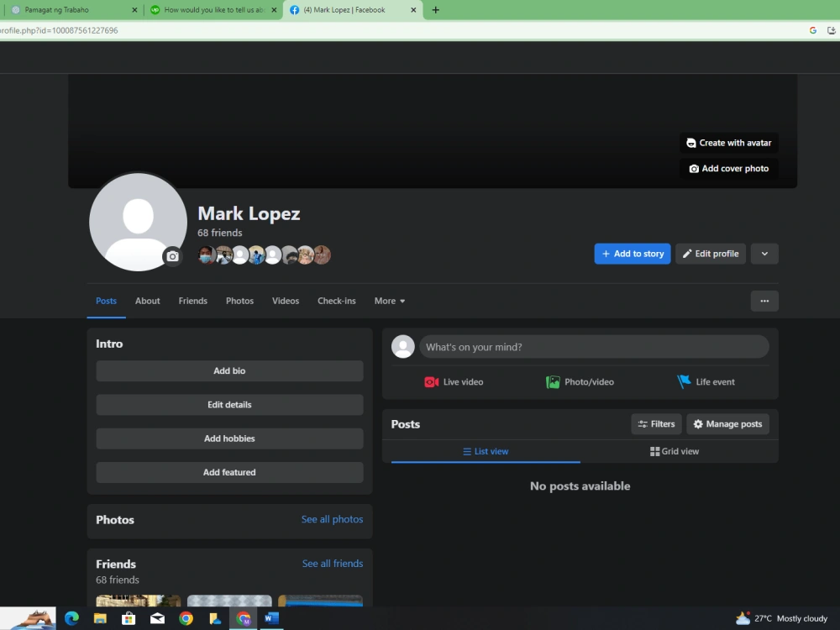Click the small avatar beside the post box
Screen dimensions: 840x630
[x=403, y=347]
